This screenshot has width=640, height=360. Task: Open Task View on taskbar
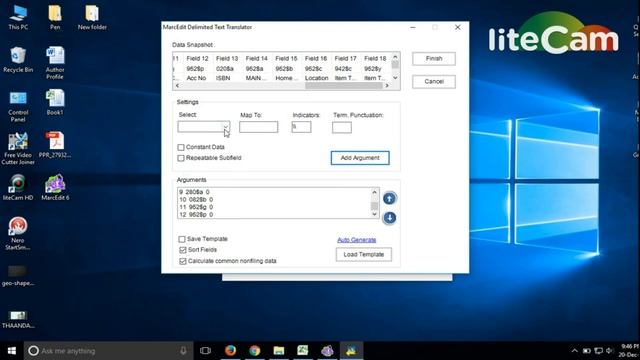point(205,351)
